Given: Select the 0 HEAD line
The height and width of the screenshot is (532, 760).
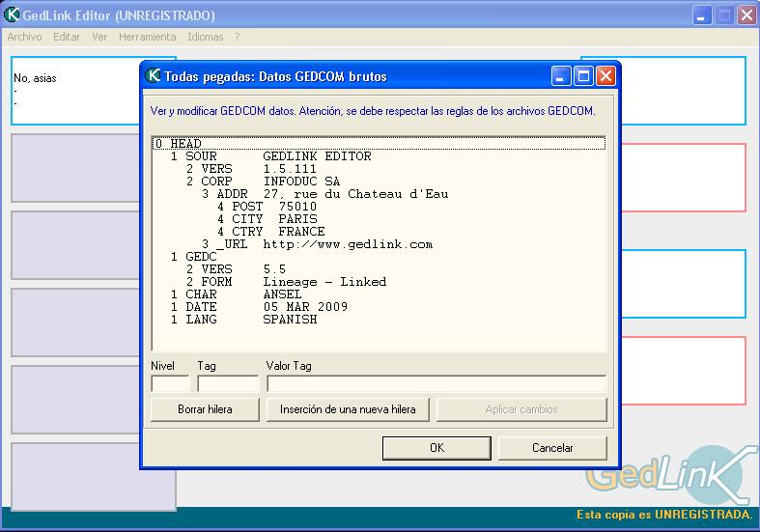Looking at the screenshot, I should pos(379,144).
